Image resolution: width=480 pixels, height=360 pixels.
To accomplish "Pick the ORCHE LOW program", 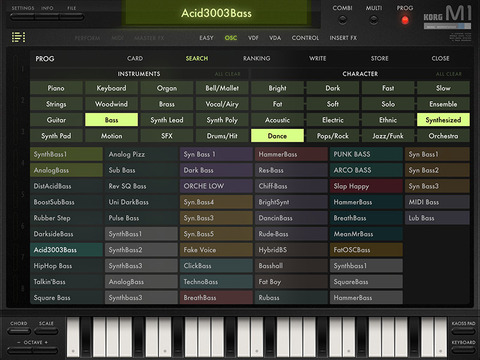I will click(216, 186).
